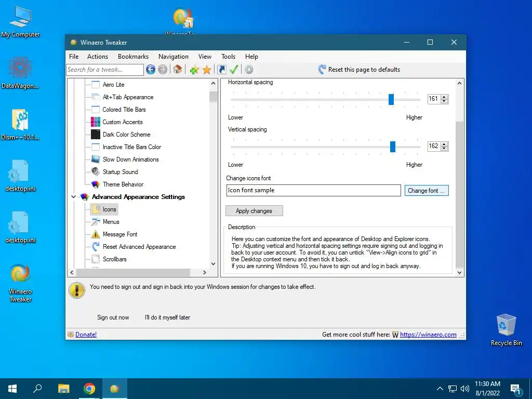Select the Recycle Bin desktop icon

coord(506,329)
